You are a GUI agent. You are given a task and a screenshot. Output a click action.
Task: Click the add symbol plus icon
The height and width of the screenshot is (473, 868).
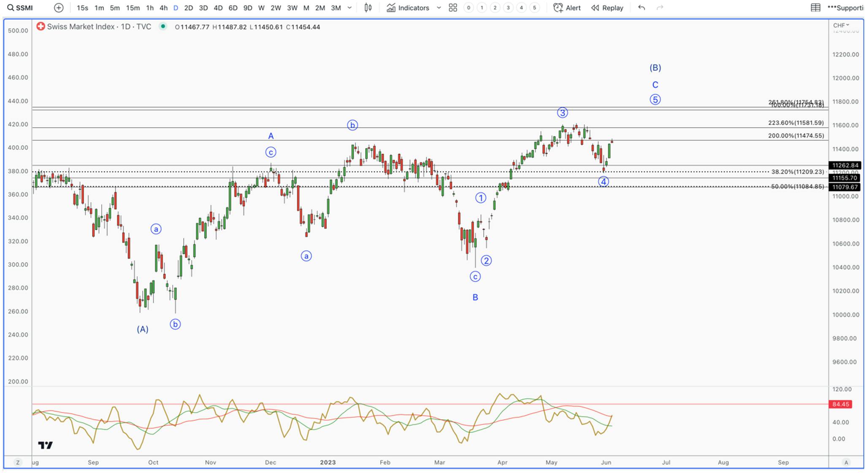(59, 8)
